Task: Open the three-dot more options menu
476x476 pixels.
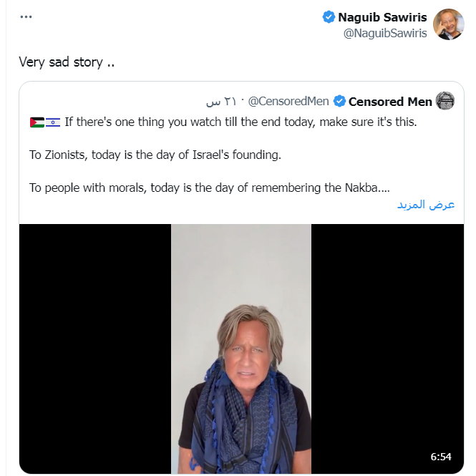Action: click(x=26, y=17)
